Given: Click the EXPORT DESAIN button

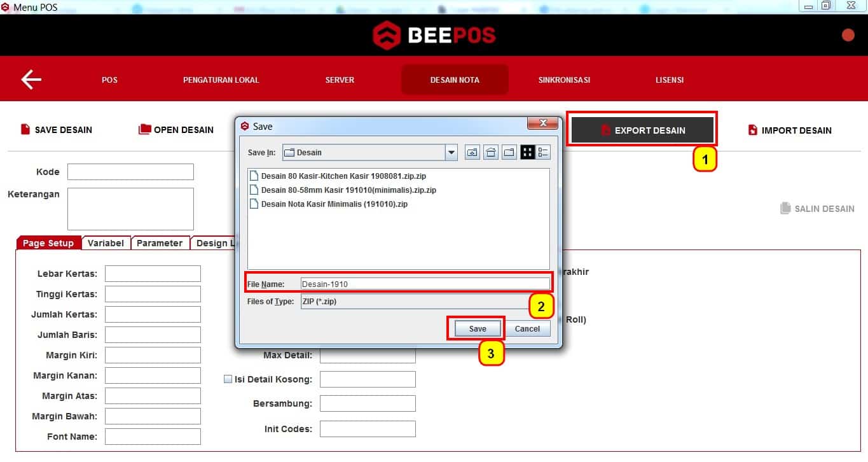Looking at the screenshot, I should (642, 130).
